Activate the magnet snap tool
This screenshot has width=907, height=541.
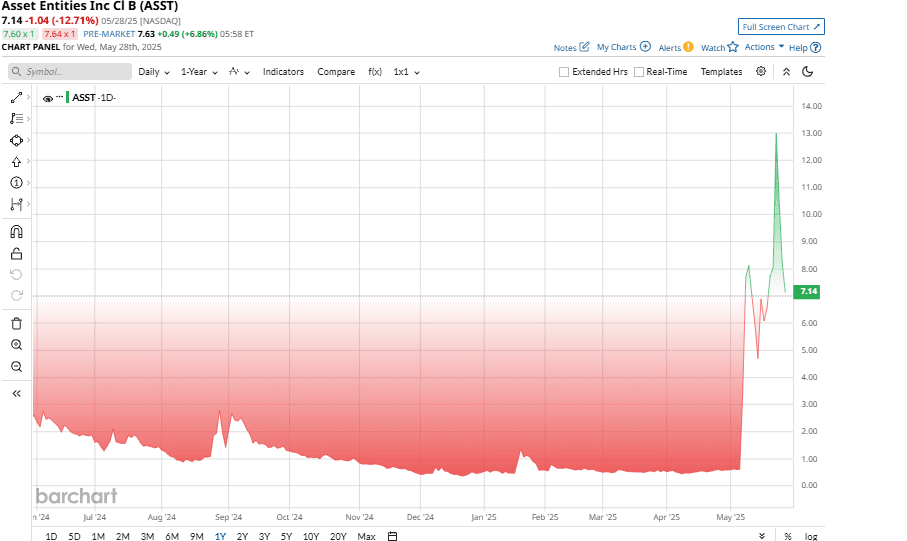tap(16, 232)
